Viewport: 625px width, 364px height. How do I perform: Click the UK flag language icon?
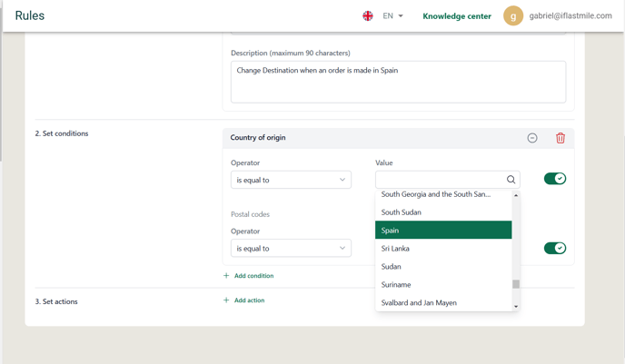click(368, 16)
